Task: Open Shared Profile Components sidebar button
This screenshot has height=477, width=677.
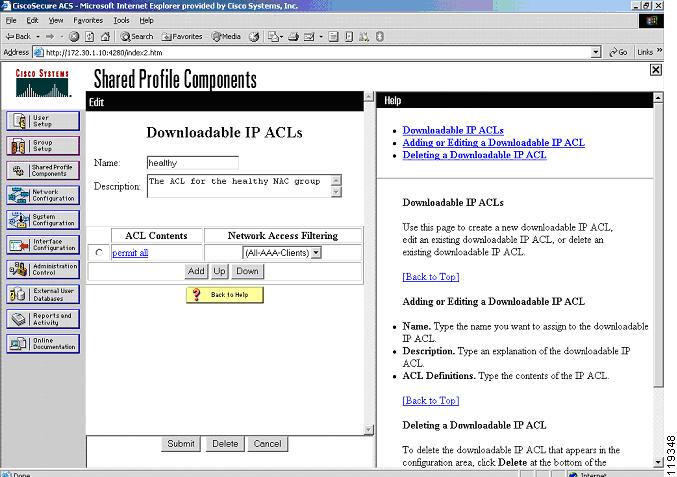Action: click(43, 171)
